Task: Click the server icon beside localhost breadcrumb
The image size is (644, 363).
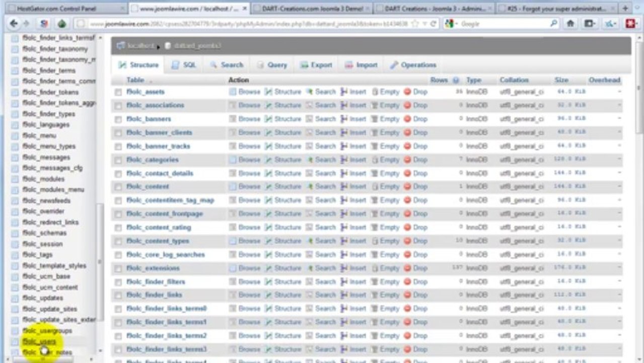Action: (x=121, y=46)
